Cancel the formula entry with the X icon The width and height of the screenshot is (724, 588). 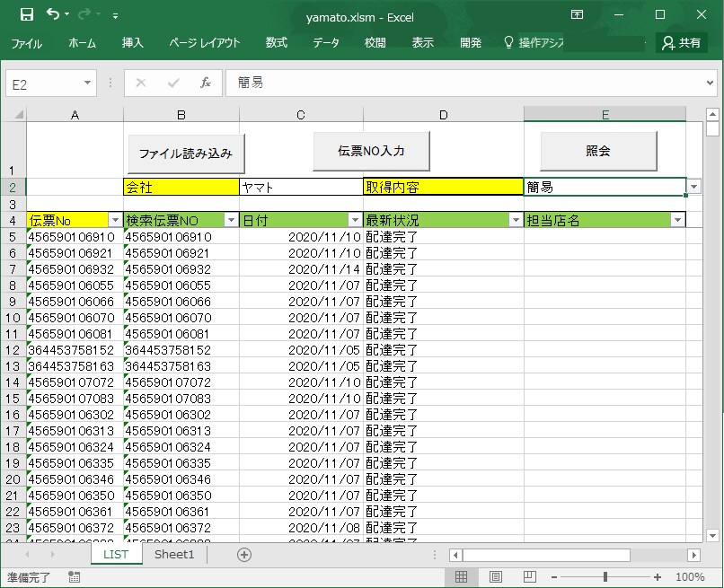pos(141,83)
